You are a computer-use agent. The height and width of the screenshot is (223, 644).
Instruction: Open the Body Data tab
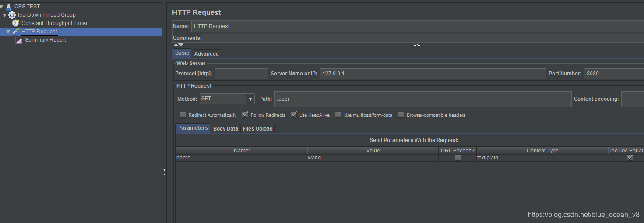(225, 129)
